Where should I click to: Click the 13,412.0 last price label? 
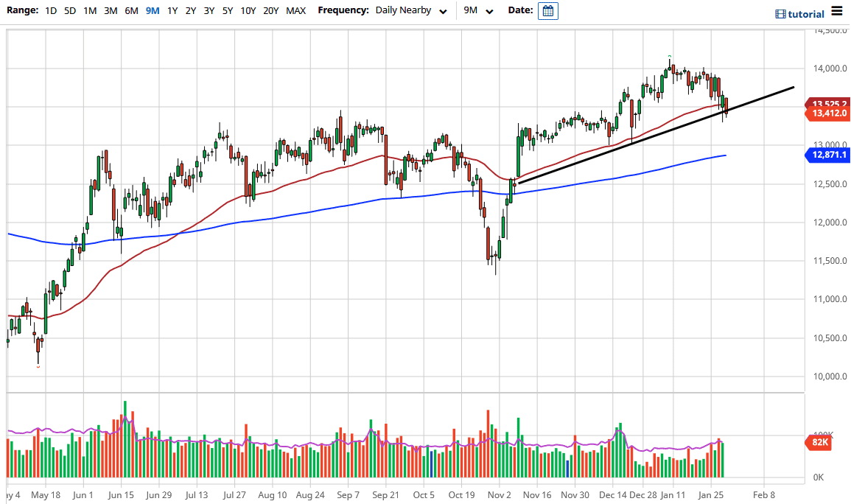(x=827, y=113)
